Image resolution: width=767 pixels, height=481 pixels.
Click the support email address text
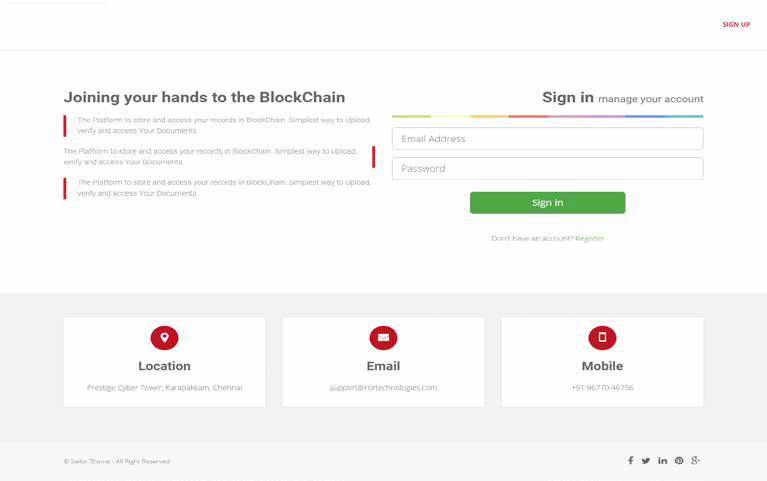[x=384, y=388]
